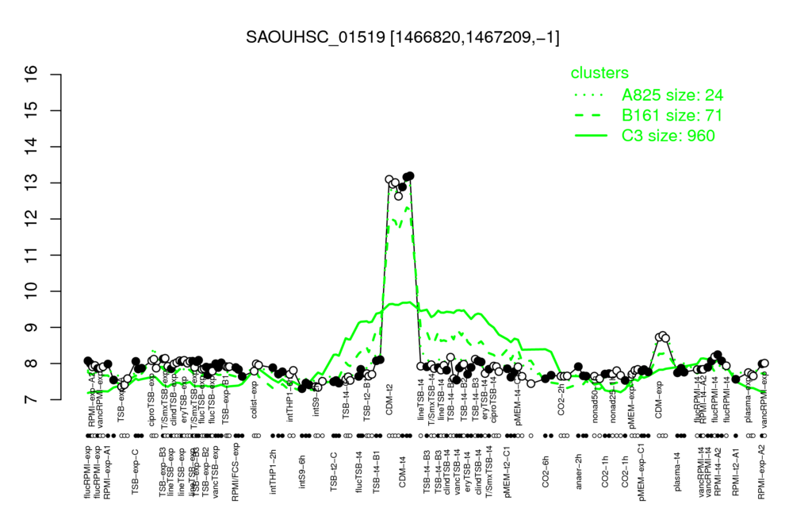Click the 'RPMI-exp-A1' condition label

pyautogui.click(x=107, y=471)
